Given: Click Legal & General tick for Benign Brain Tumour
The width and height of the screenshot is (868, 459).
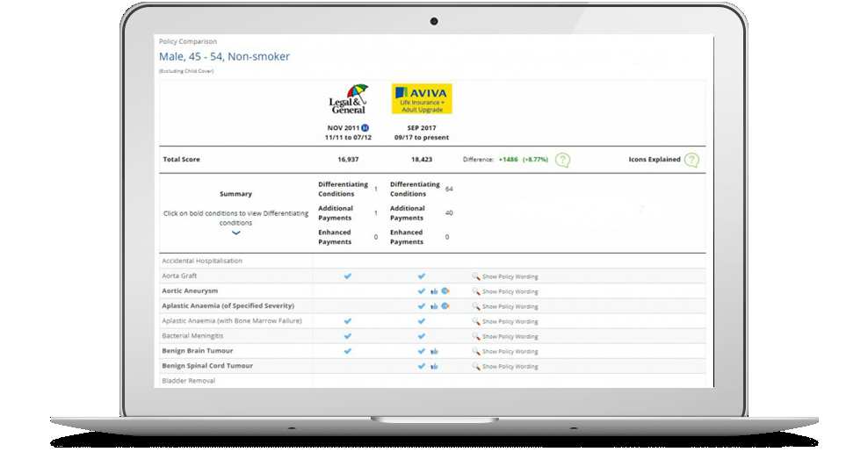Looking at the screenshot, I should 347,350.
